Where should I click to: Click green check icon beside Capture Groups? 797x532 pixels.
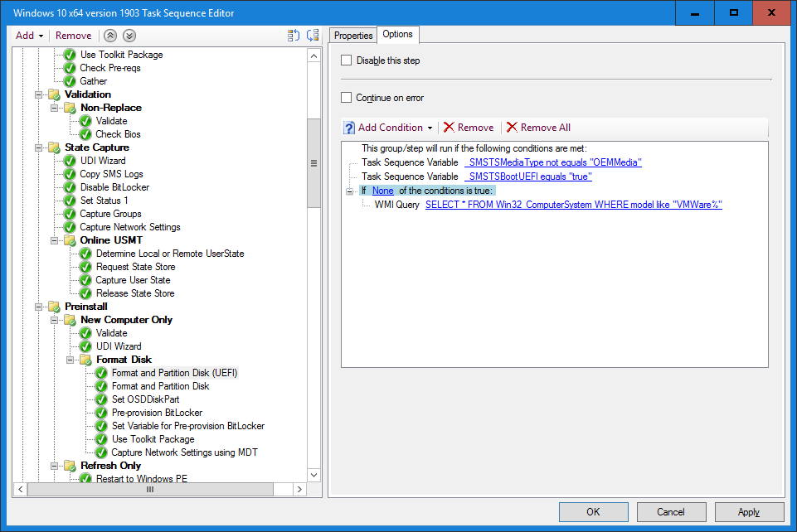tap(70, 214)
